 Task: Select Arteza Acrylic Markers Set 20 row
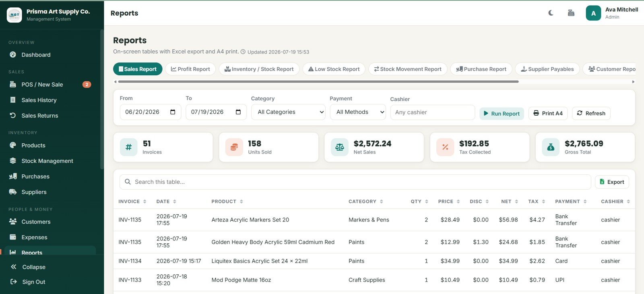[x=374, y=220]
